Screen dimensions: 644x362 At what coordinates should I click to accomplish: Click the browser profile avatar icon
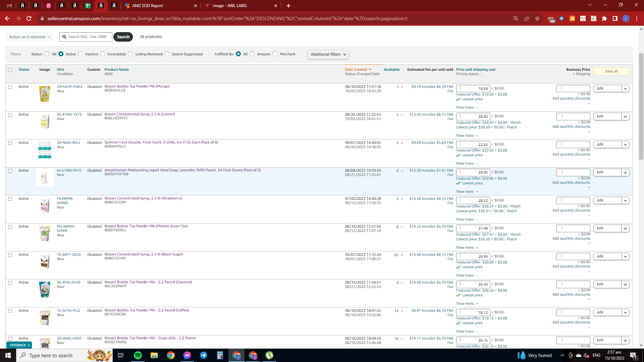pos(626,18)
